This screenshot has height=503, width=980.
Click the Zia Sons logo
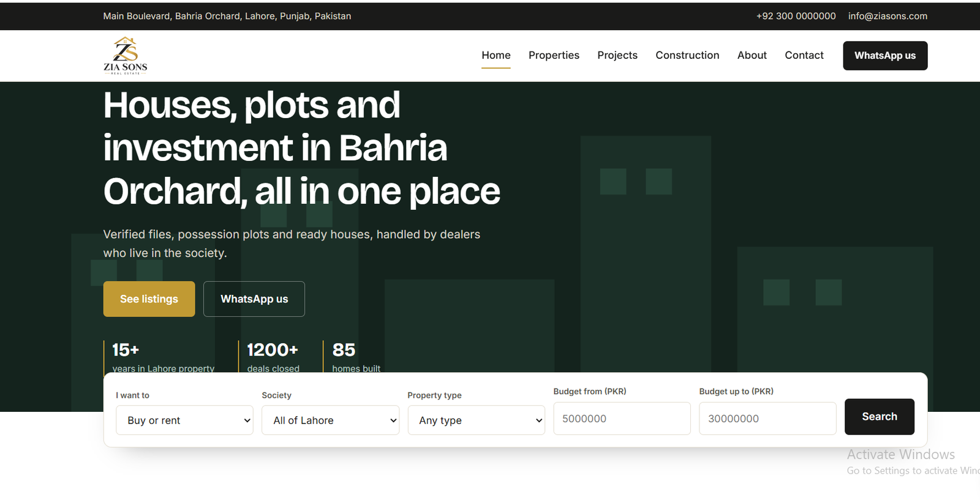(x=126, y=56)
